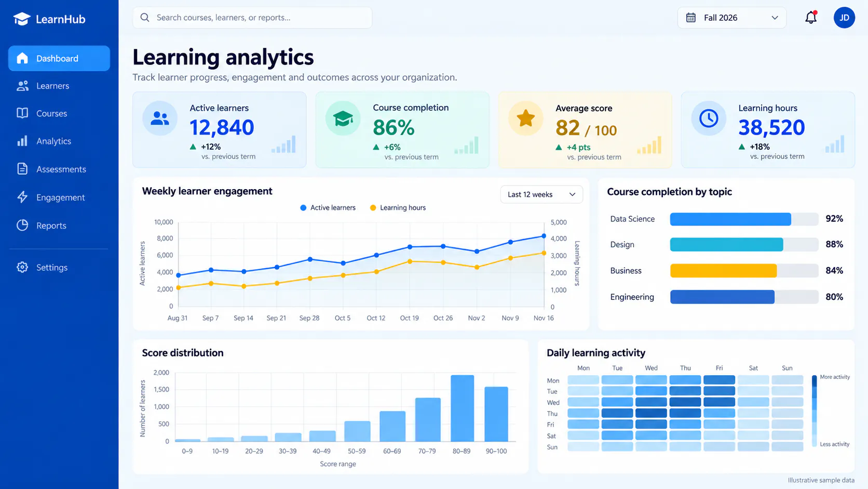
Task: Click the Data Science completion progress bar
Action: tap(744, 219)
